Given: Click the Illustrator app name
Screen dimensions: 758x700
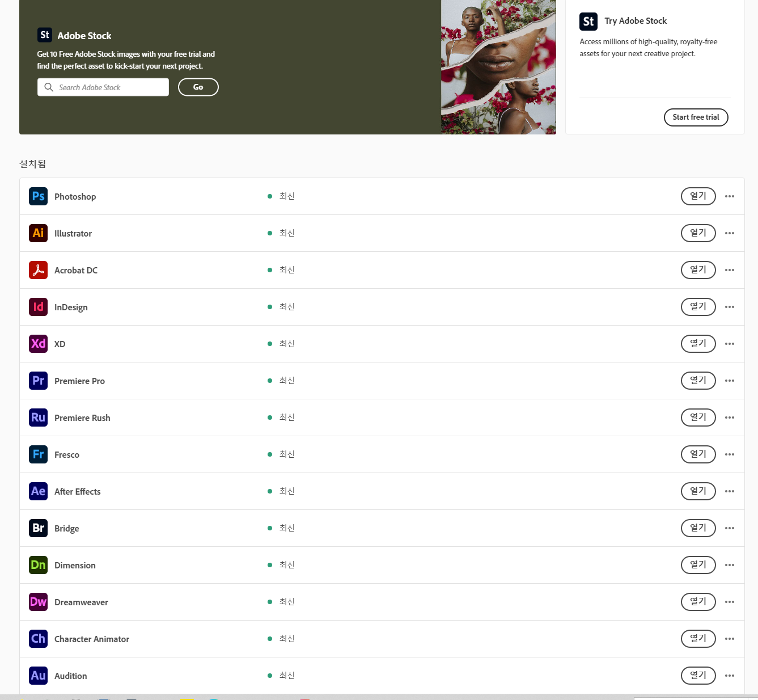Looking at the screenshot, I should [x=73, y=234].
